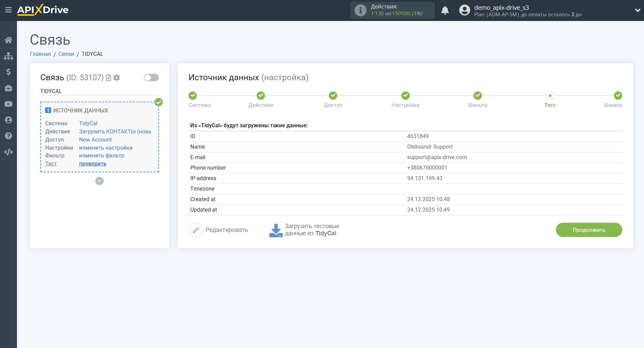Add new block with plus button
Screen dimensions: 644x348
(99, 181)
